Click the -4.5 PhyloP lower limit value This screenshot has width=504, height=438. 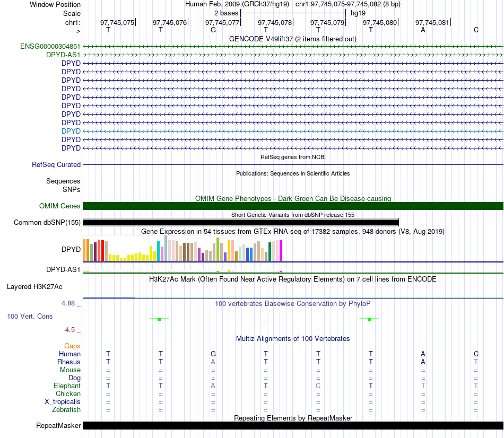(x=69, y=330)
